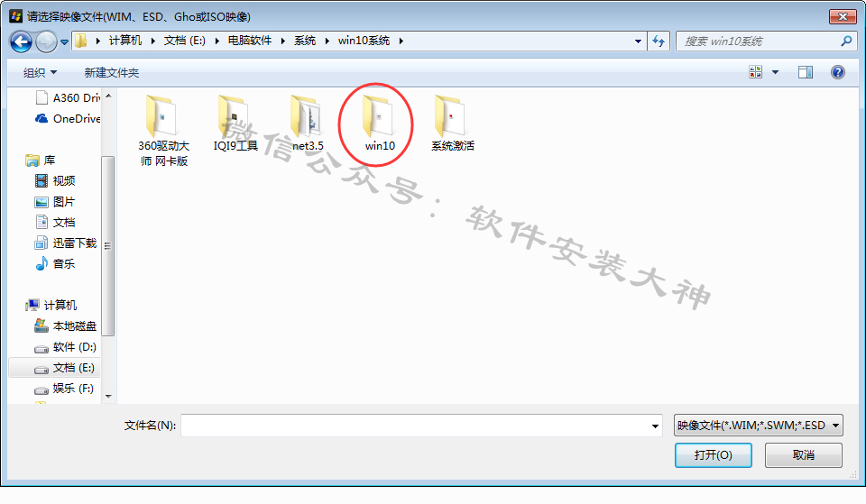Click the 打开(O) button
This screenshot has height=504, width=866.
[x=713, y=455]
